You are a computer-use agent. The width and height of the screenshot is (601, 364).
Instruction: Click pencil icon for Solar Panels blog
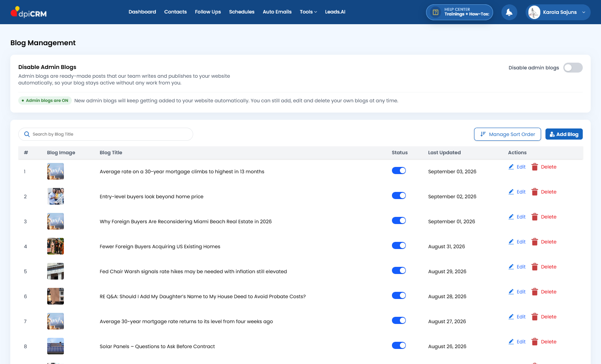coord(511,342)
